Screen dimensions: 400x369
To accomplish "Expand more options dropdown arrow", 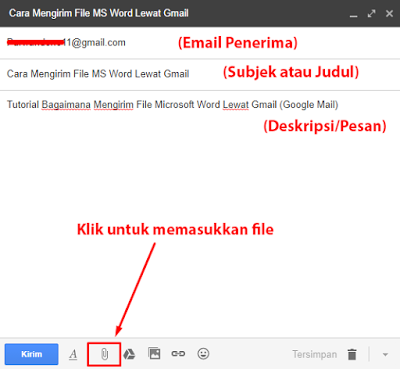I will point(385,354).
